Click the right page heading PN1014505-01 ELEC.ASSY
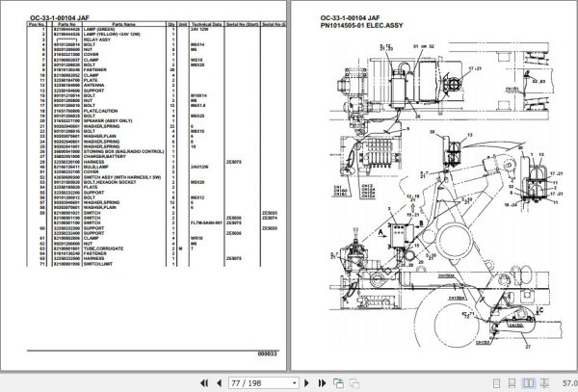Image resolution: width=578 pixels, height=392 pixels. click(361, 25)
